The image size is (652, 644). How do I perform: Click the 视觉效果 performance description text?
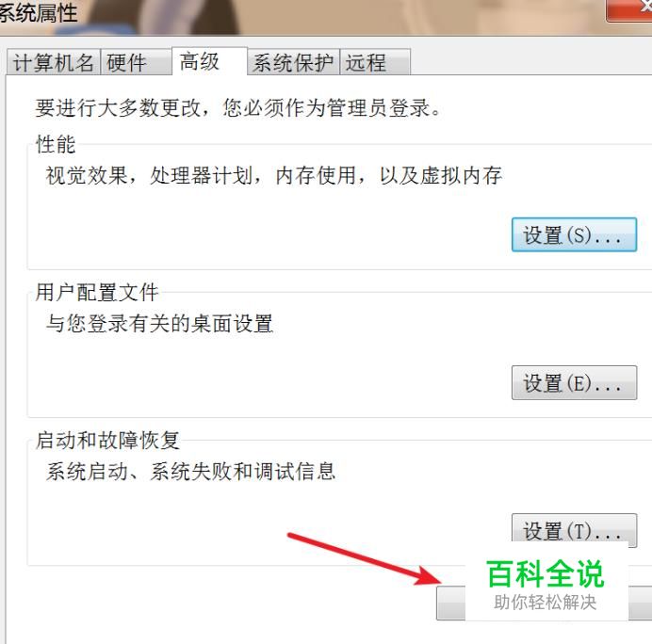tap(274, 175)
